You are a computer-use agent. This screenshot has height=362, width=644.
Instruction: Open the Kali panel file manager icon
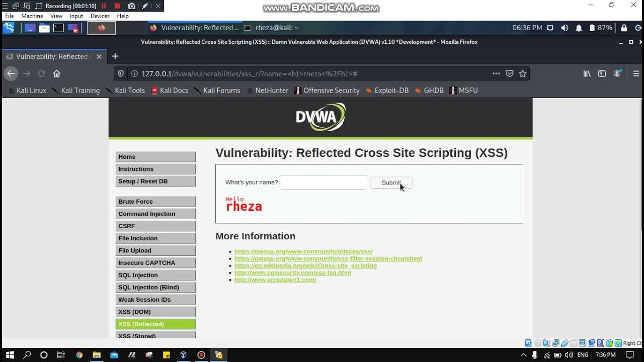[x=44, y=28]
